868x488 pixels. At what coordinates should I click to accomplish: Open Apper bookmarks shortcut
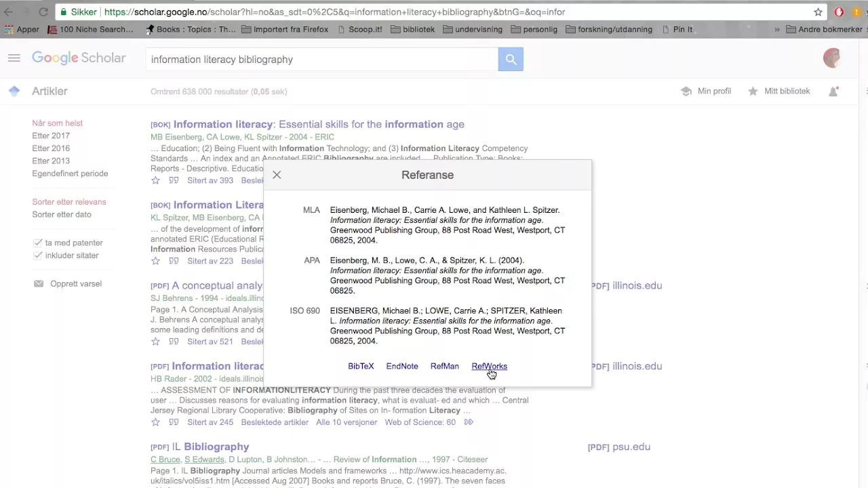(x=22, y=29)
